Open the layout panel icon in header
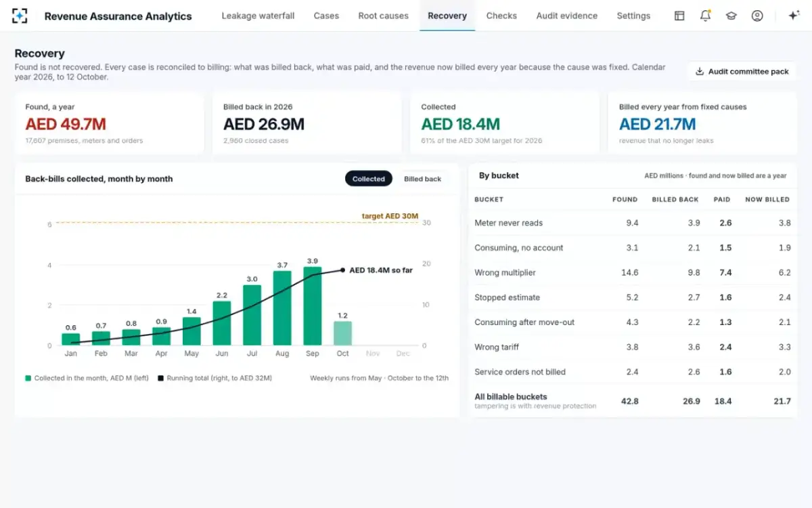The height and width of the screenshot is (508, 812). [679, 16]
